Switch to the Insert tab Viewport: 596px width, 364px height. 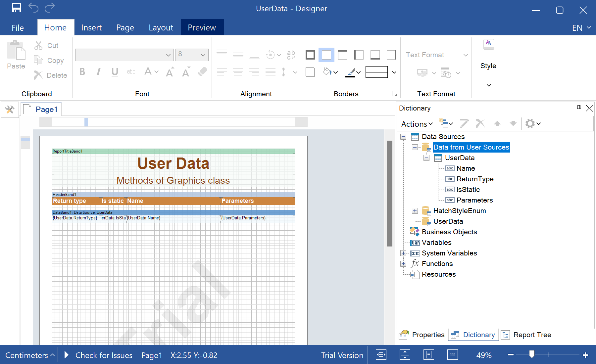91,28
